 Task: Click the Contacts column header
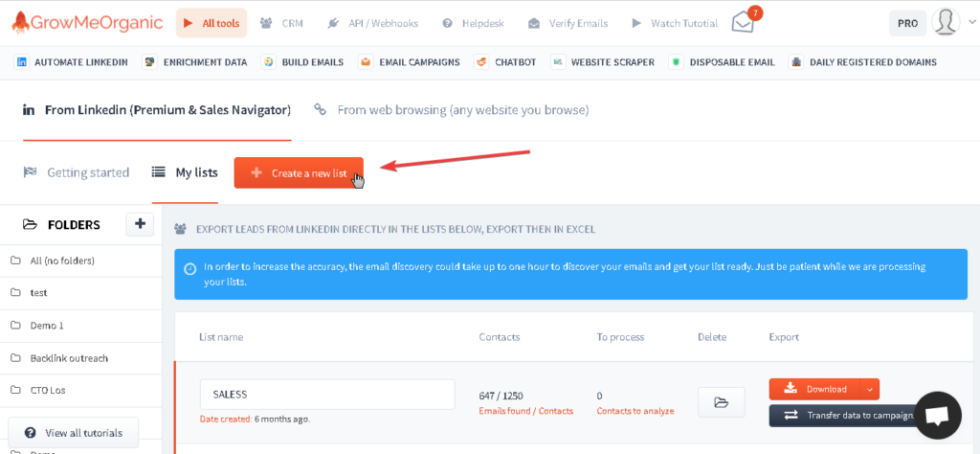point(500,337)
